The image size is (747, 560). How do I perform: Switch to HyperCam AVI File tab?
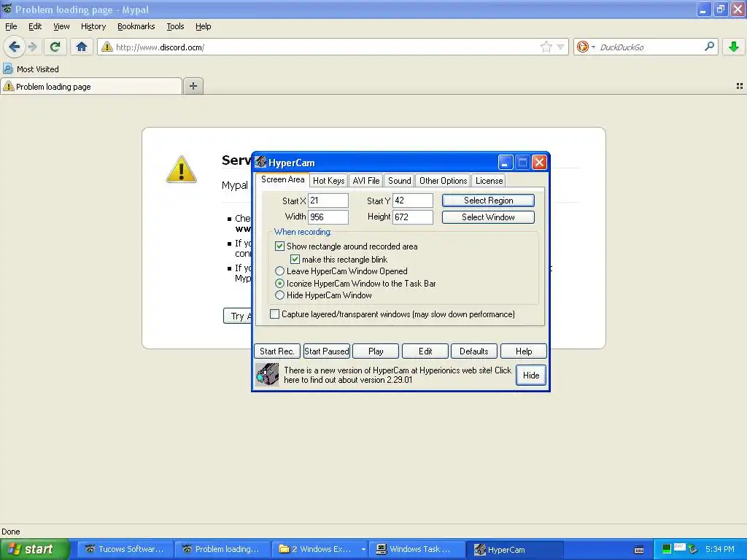pyautogui.click(x=366, y=181)
